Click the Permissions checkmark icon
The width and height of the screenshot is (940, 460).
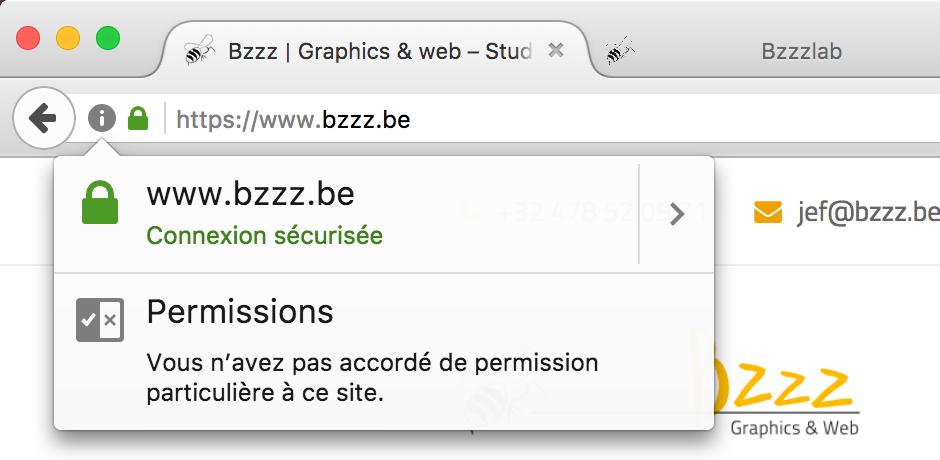click(100, 320)
